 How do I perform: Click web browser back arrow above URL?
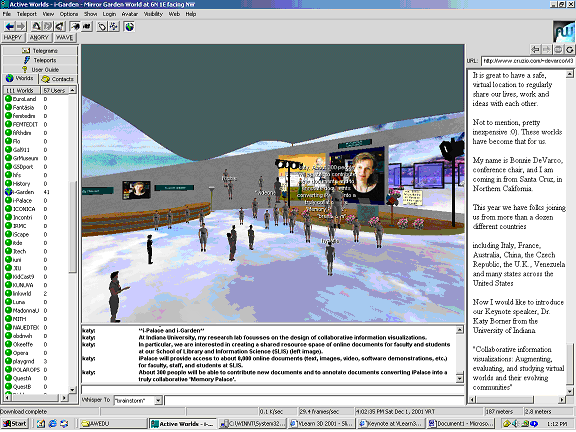(536, 50)
